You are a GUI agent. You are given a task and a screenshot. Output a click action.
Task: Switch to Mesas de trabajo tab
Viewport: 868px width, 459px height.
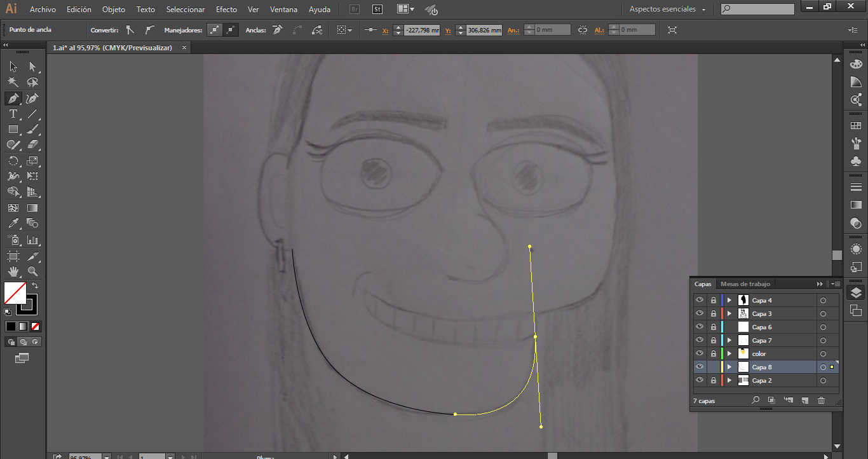(x=745, y=284)
